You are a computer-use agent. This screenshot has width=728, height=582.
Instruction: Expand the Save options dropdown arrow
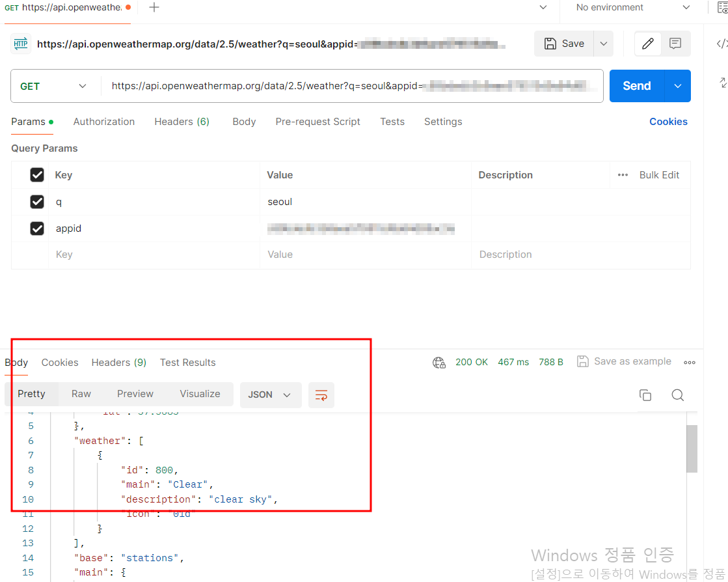coord(604,44)
